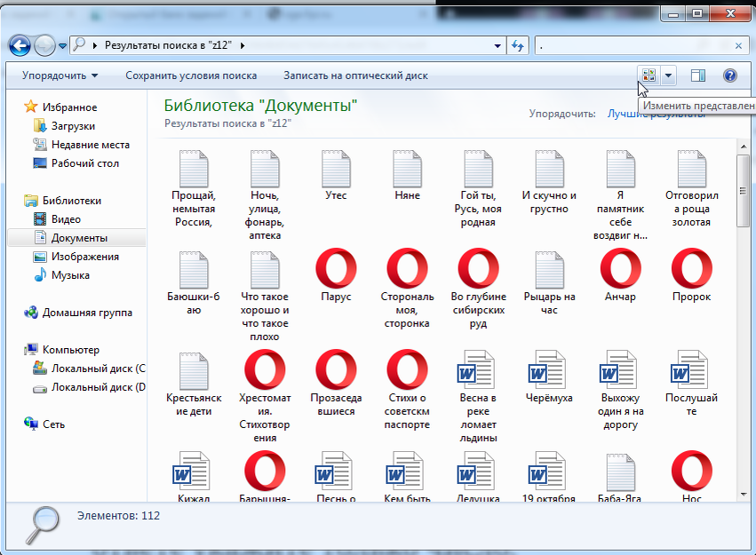This screenshot has height=555, width=756.
Task: Open the Лучшие результаты arrange-by link
Action: click(657, 114)
